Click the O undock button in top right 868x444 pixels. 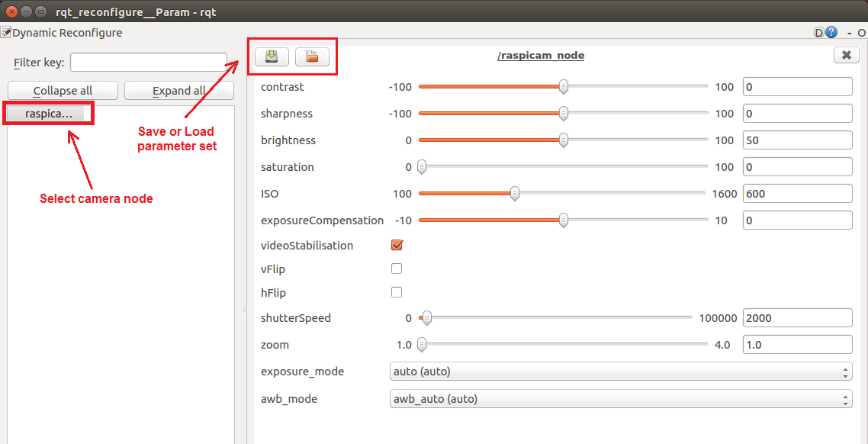click(x=861, y=34)
